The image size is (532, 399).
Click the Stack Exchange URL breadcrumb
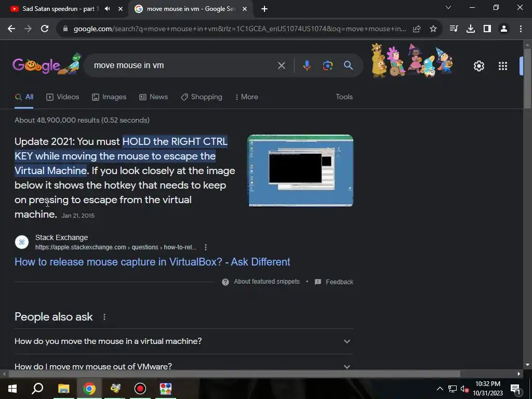(x=116, y=247)
